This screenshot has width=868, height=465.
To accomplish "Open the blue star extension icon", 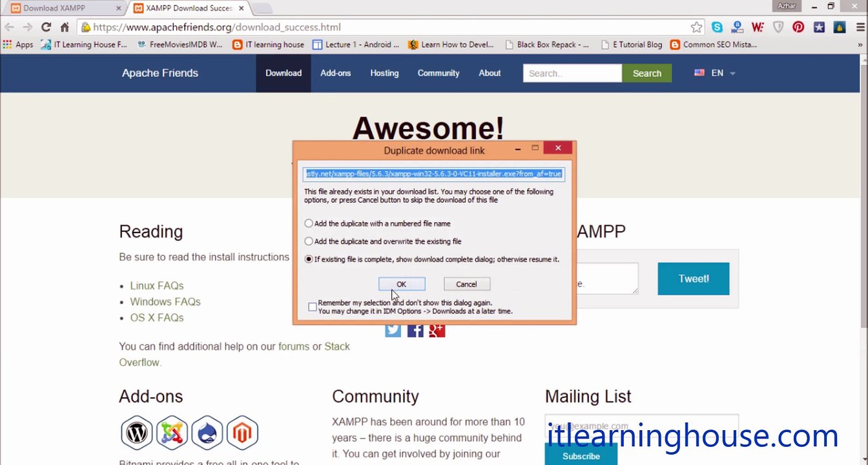I will click(819, 27).
